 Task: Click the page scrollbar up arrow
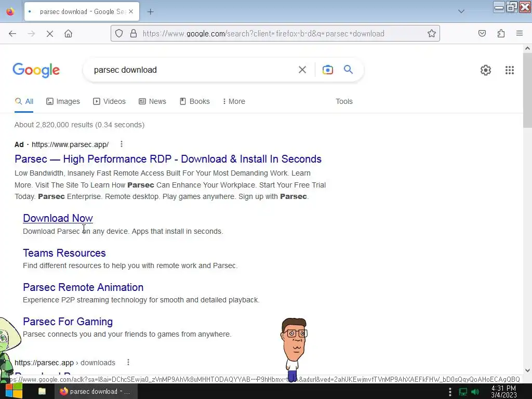[527, 48]
